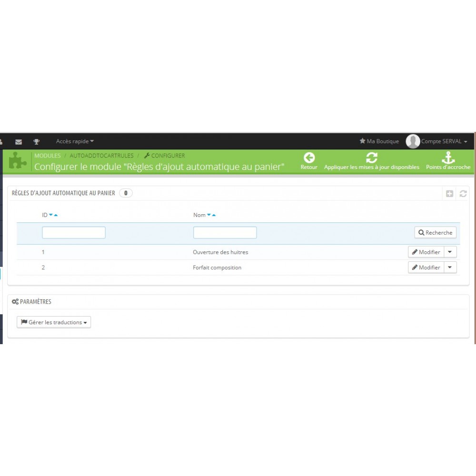Image resolution: width=476 pixels, height=476 pixels.
Task: Click the Retour back arrow icon
Action: pos(309,158)
